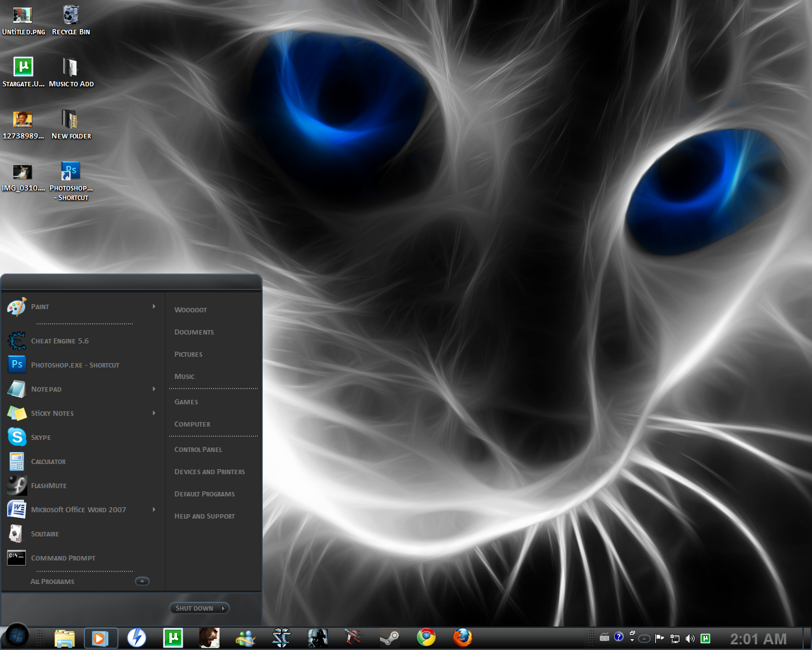Show All Programs list
812x650 pixels.
coord(53,581)
